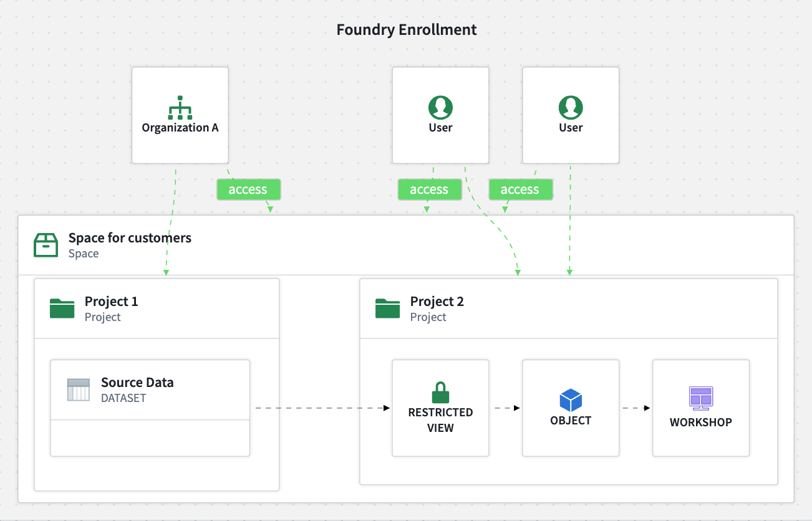Click the Space for customers title
The height and width of the screenshot is (521, 812).
click(130, 237)
